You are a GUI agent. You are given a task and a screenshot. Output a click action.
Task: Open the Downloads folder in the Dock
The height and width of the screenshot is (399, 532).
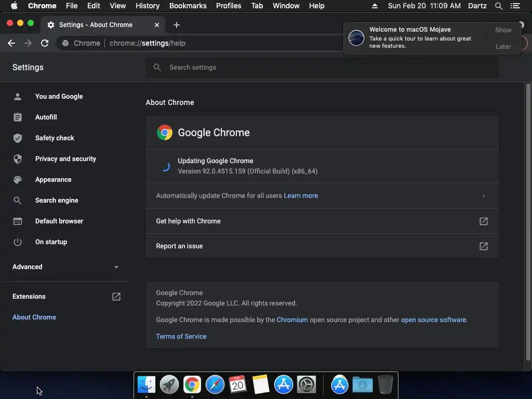click(x=362, y=384)
